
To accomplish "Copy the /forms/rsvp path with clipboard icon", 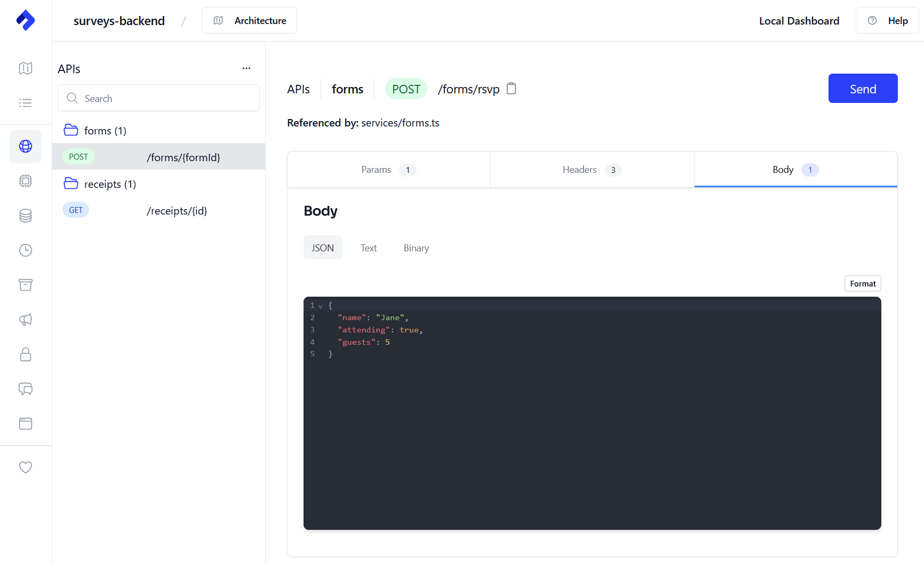I will pos(511,89).
